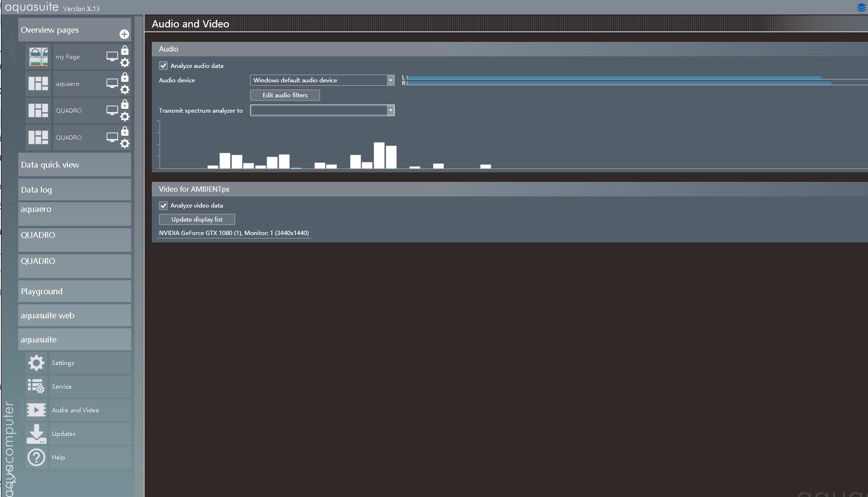Select the Audio and Video film icon
The height and width of the screenshot is (497, 868).
click(36, 410)
